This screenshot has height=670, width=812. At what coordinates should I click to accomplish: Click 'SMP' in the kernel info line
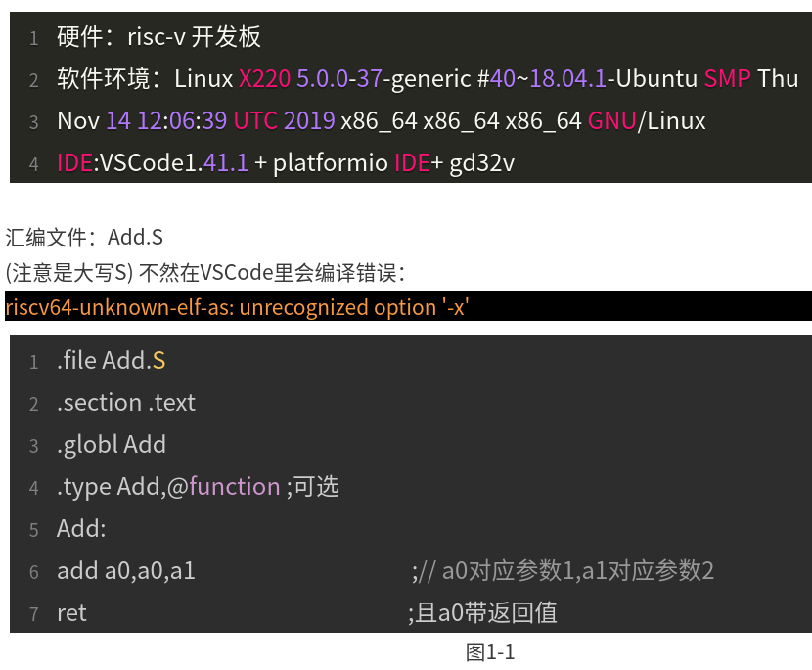727,79
